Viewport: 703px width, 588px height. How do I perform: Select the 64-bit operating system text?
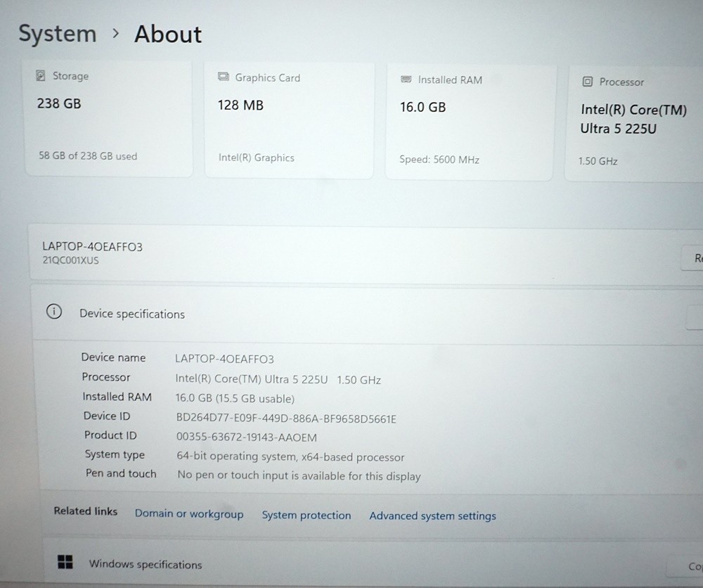coord(290,456)
